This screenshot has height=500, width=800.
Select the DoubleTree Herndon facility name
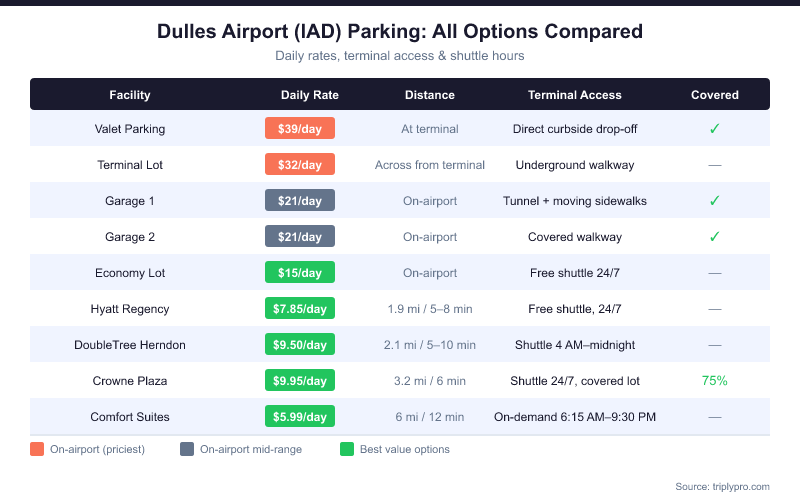[x=130, y=345]
